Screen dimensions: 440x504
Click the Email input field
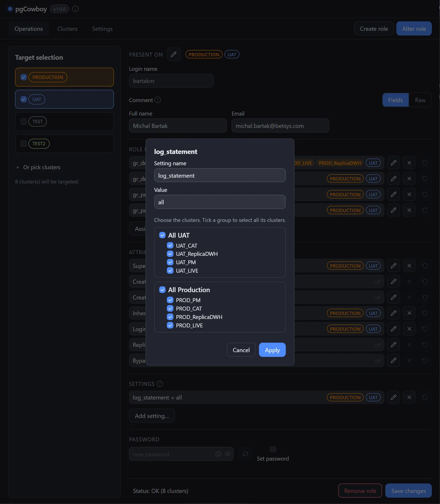click(280, 126)
